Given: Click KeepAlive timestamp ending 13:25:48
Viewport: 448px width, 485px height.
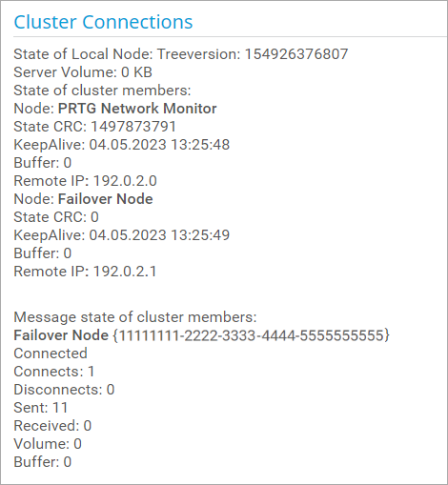Looking at the screenshot, I should tap(159, 145).
